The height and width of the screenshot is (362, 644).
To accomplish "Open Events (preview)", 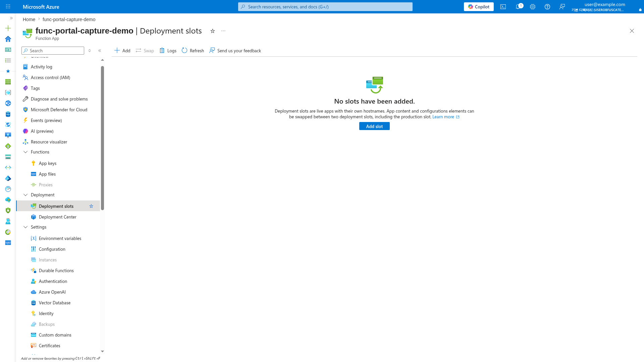I will [58, 120].
